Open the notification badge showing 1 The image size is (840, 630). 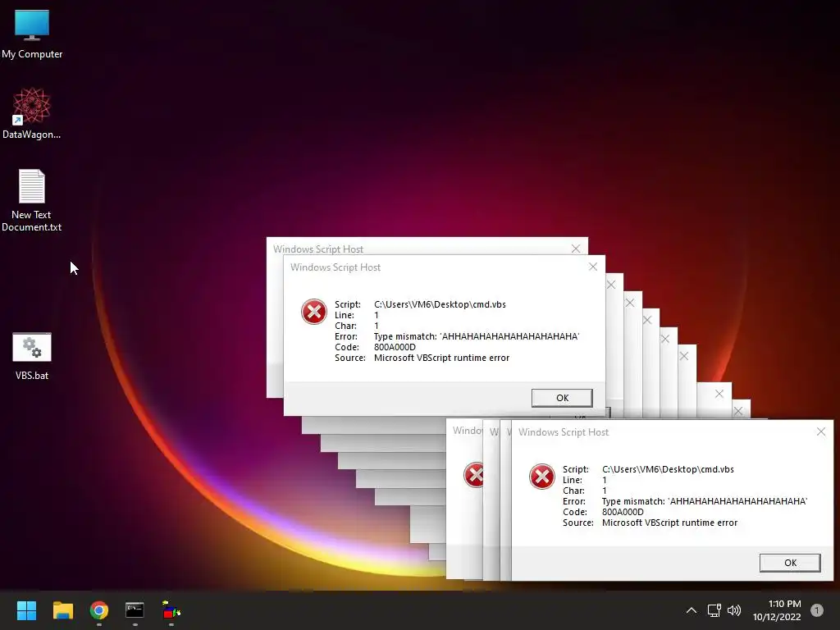tap(817, 610)
